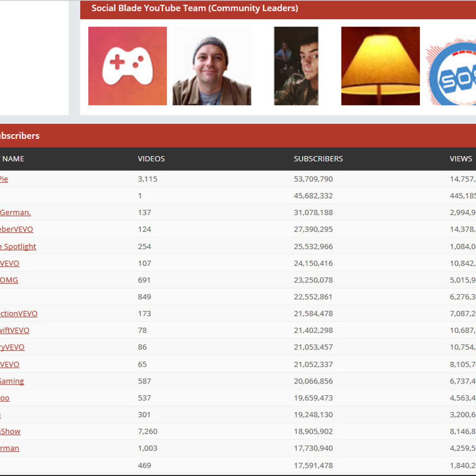
Task: Select the 21,402,298 subscribers cell
Action: [x=313, y=330]
